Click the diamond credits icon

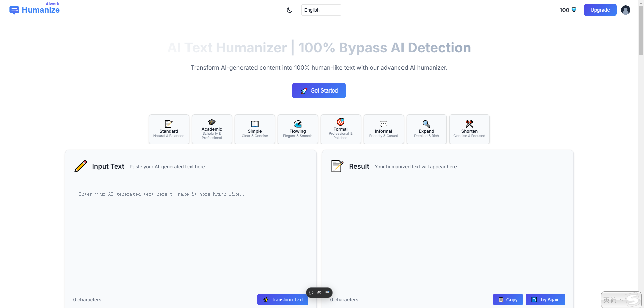point(574,10)
